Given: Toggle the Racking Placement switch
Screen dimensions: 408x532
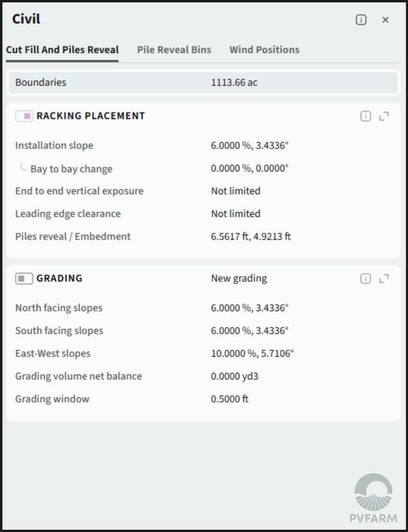Looking at the screenshot, I should tap(24, 116).
